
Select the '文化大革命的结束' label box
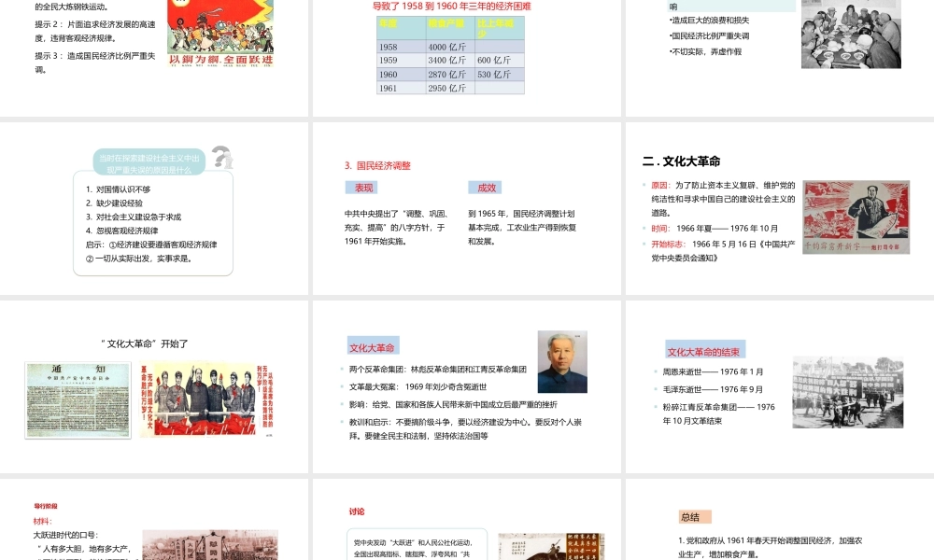pos(704,351)
